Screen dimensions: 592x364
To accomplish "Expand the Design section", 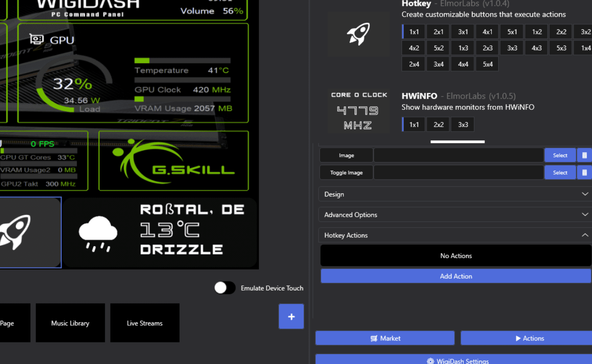I will tap(455, 194).
